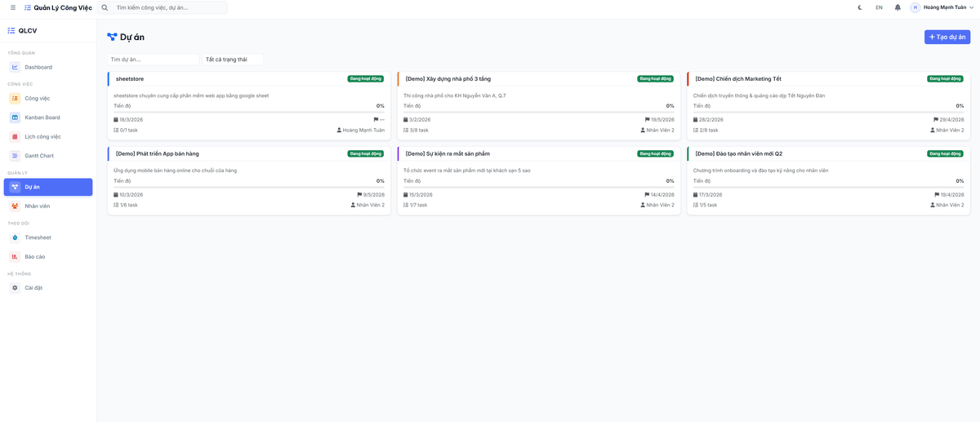Click the search magnifier icon in top bar
Screen dimensions: 980x422
click(x=105, y=7)
